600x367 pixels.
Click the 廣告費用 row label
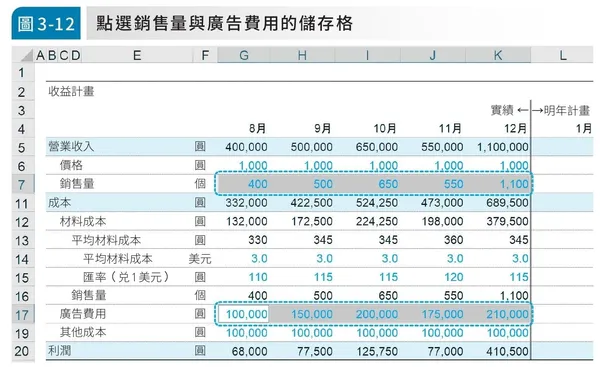pos(83,314)
